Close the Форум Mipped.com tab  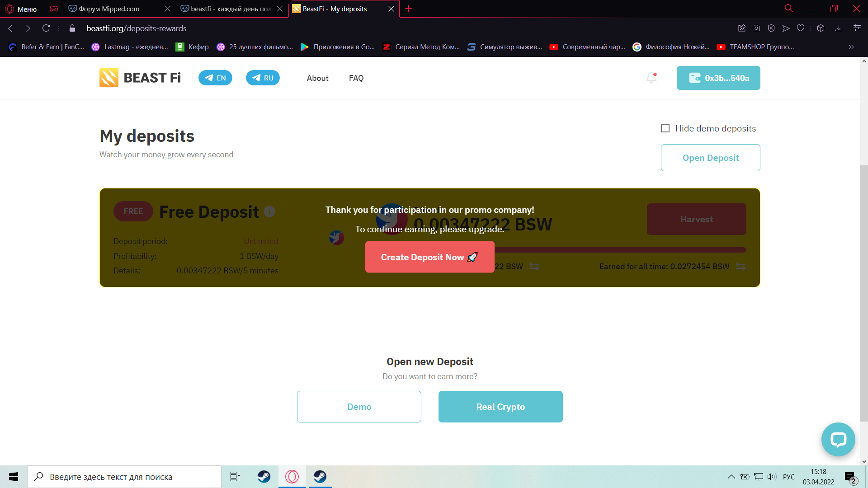(x=167, y=9)
